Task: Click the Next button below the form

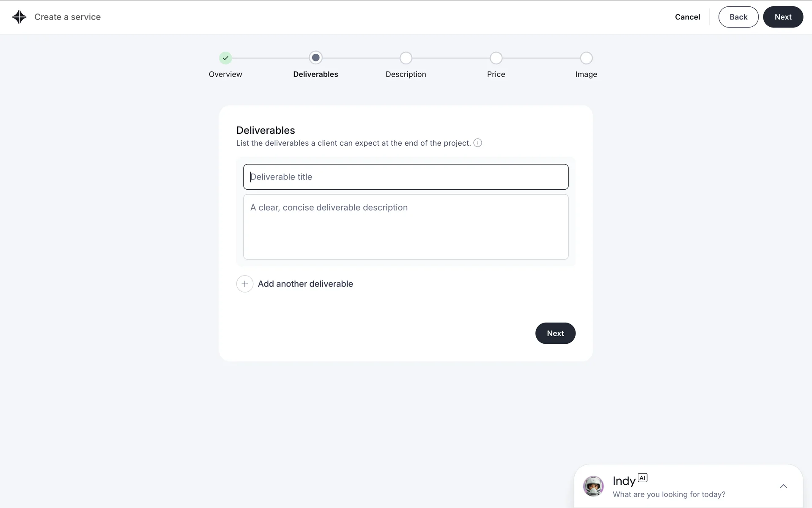Action: (555, 333)
